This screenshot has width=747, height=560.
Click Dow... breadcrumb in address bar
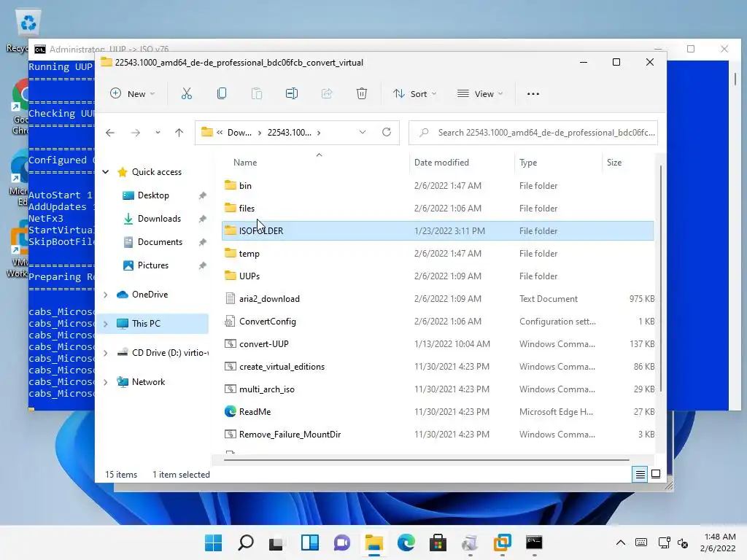pyautogui.click(x=239, y=133)
